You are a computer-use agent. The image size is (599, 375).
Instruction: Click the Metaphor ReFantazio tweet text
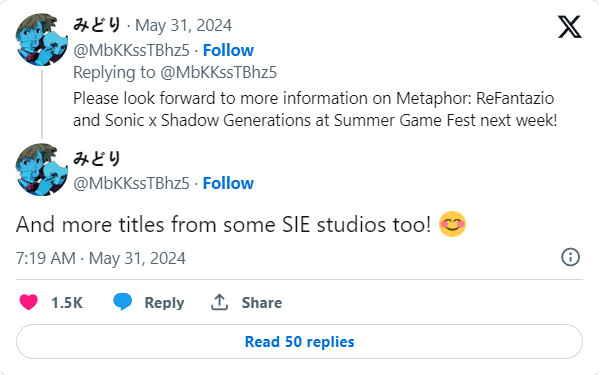(x=315, y=109)
